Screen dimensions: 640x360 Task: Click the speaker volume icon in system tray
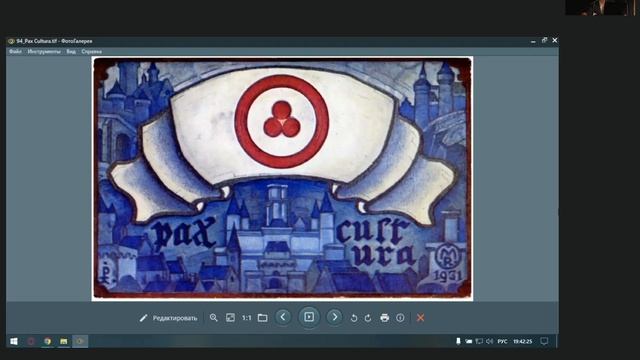[x=490, y=341]
